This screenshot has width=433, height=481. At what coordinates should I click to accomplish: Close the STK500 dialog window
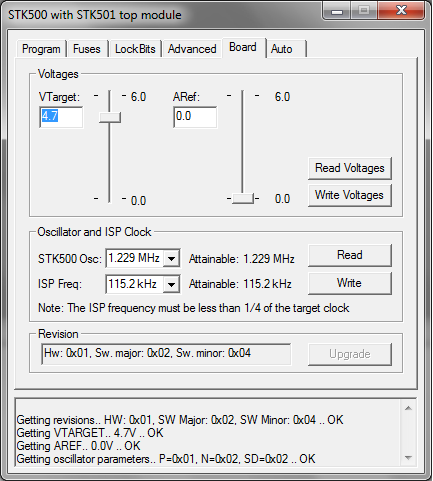coord(401,10)
